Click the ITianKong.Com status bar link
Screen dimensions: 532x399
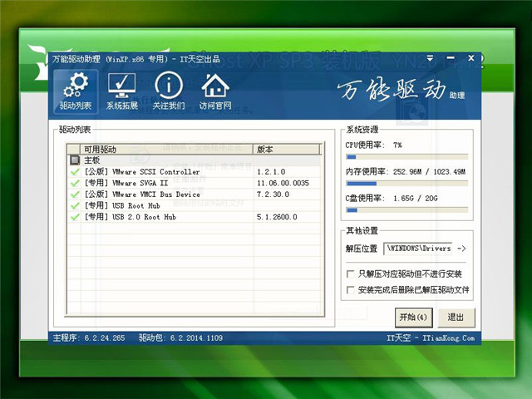(x=449, y=338)
